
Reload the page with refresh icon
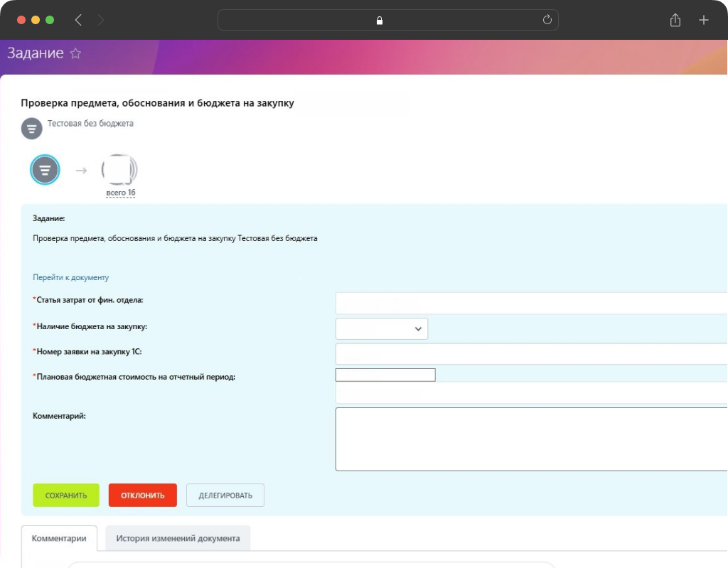547,20
